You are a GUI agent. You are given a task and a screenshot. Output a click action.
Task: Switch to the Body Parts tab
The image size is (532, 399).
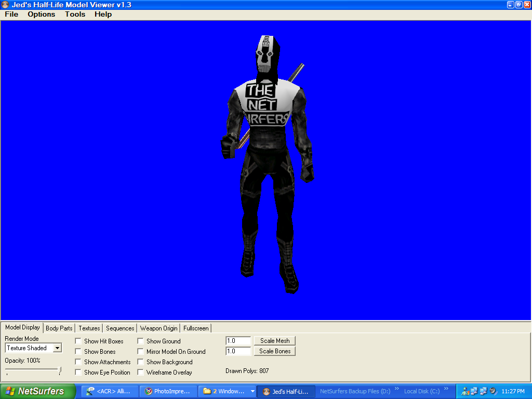pyautogui.click(x=59, y=328)
